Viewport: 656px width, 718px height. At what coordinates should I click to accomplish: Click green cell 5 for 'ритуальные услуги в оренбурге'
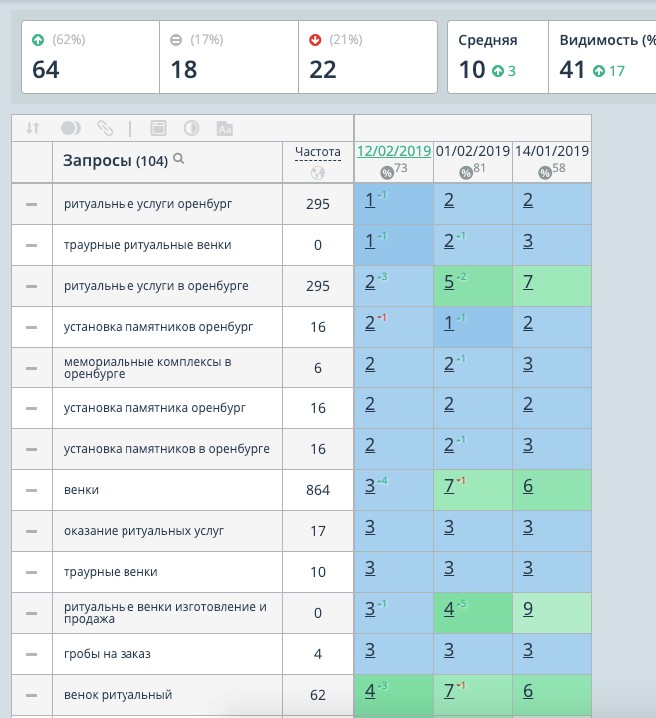[473, 286]
